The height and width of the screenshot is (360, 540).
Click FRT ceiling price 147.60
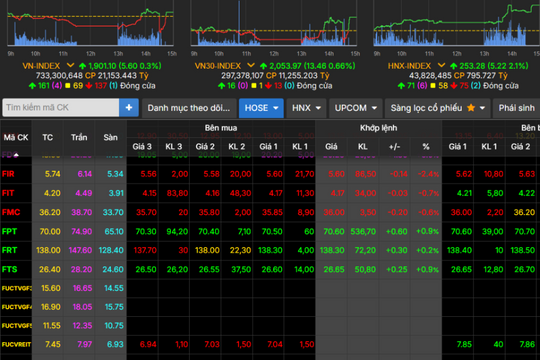coord(80,250)
